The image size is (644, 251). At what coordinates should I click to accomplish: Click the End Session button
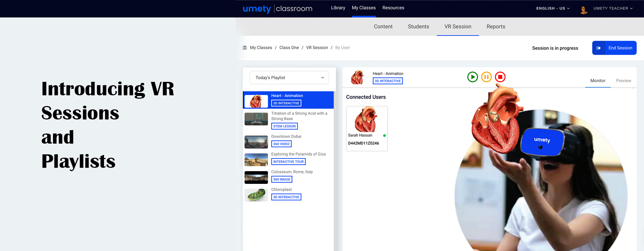614,48
